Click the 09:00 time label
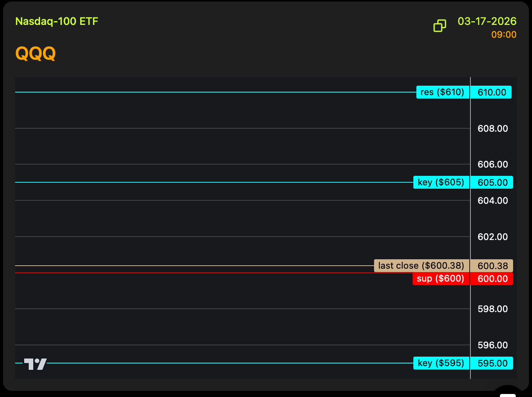532x397 pixels. point(503,35)
